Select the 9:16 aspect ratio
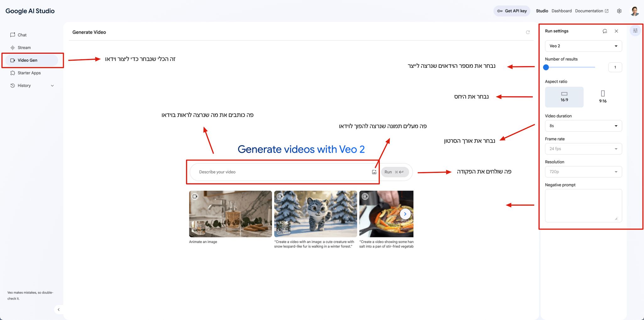Image resolution: width=644 pixels, height=320 pixels. (x=602, y=97)
